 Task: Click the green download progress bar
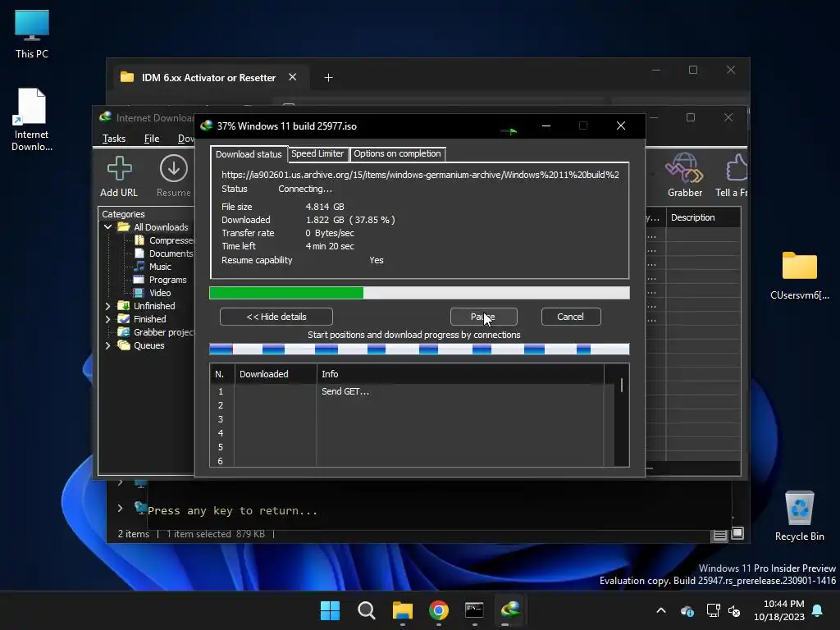(287, 293)
